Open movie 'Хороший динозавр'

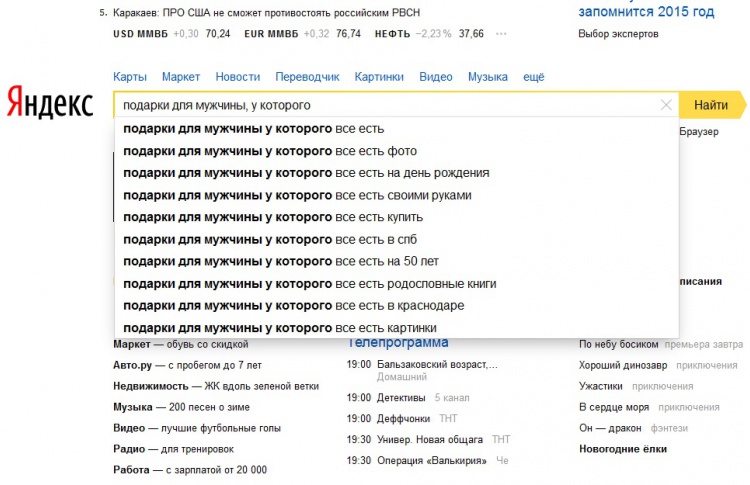(x=623, y=365)
